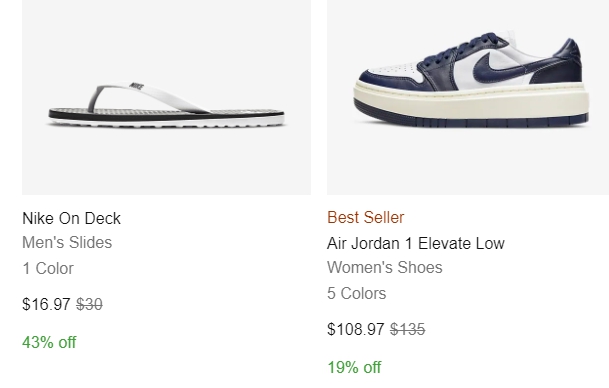Click the Nike On Deck product title
609x388 pixels.
pos(71,218)
